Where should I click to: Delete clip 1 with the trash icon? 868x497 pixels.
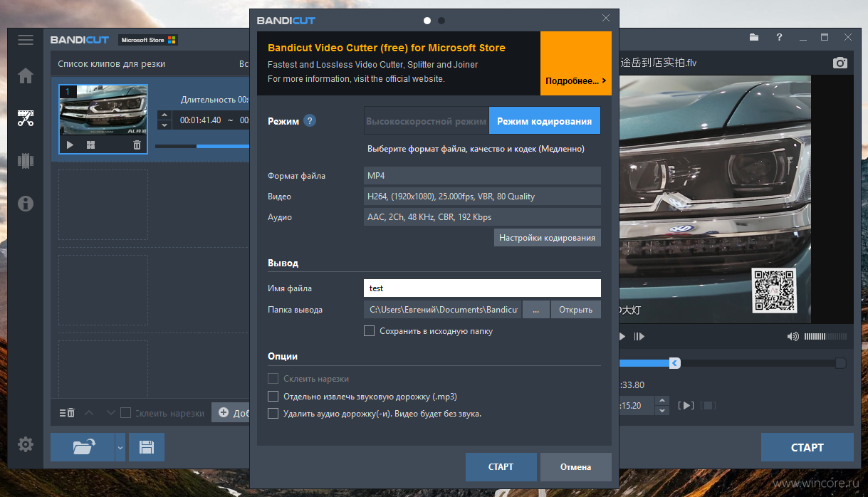pyautogui.click(x=137, y=145)
